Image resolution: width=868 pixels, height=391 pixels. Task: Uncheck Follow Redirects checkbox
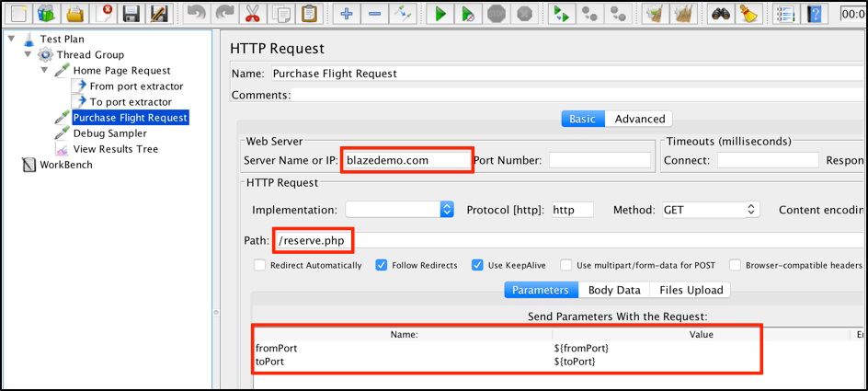(382, 265)
